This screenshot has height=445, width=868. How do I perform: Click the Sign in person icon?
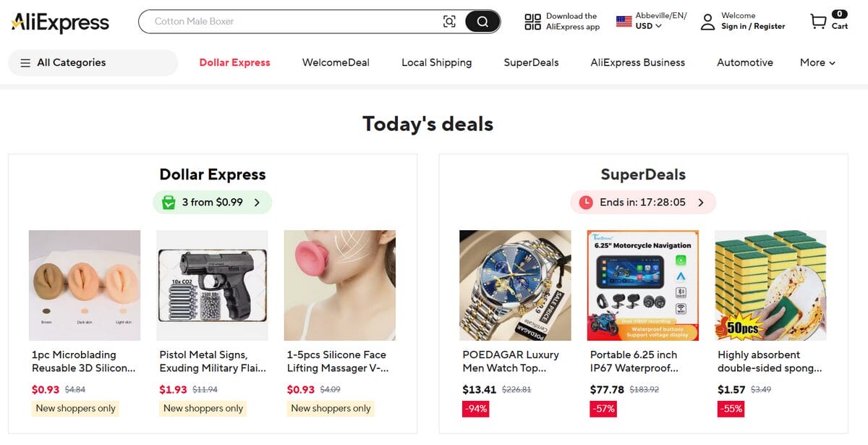pos(706,22)
